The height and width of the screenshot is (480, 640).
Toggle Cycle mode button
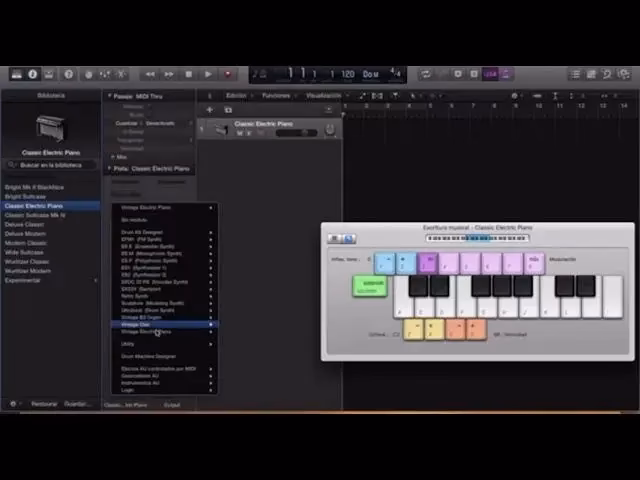tap(426, 74)
